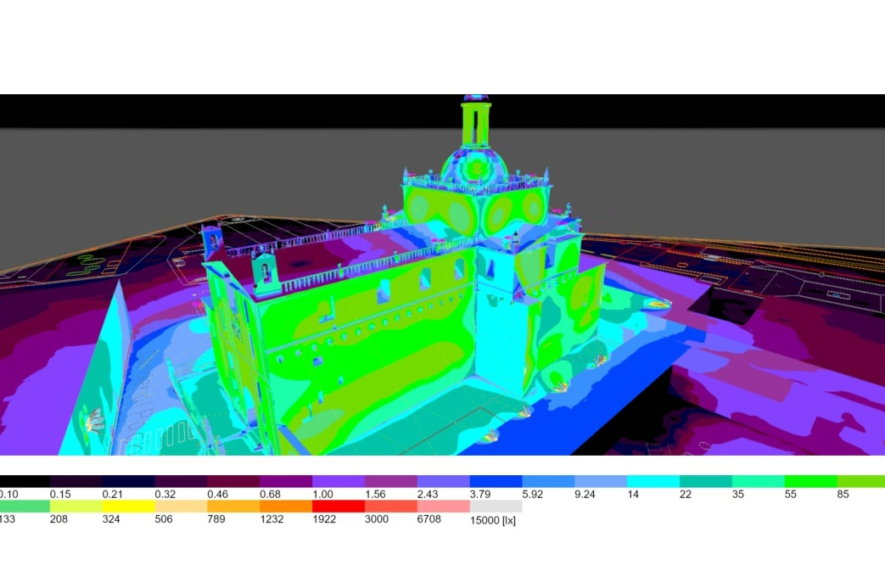
Task: Select the teal swatch labeled 22
Action: click(x=706, y=481)
